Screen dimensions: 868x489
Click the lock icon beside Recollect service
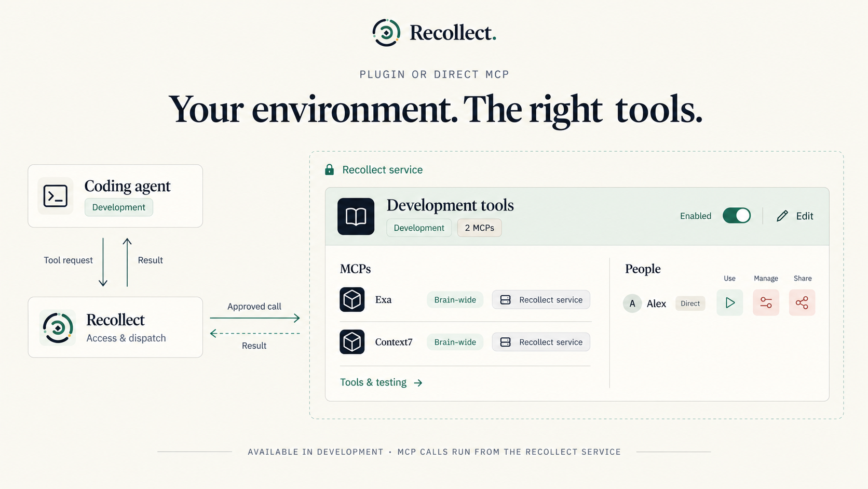pyautogui.click(x=329, y=170)
